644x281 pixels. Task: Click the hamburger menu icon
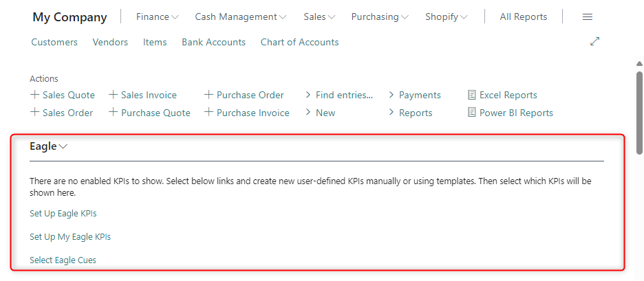[587, 16]
